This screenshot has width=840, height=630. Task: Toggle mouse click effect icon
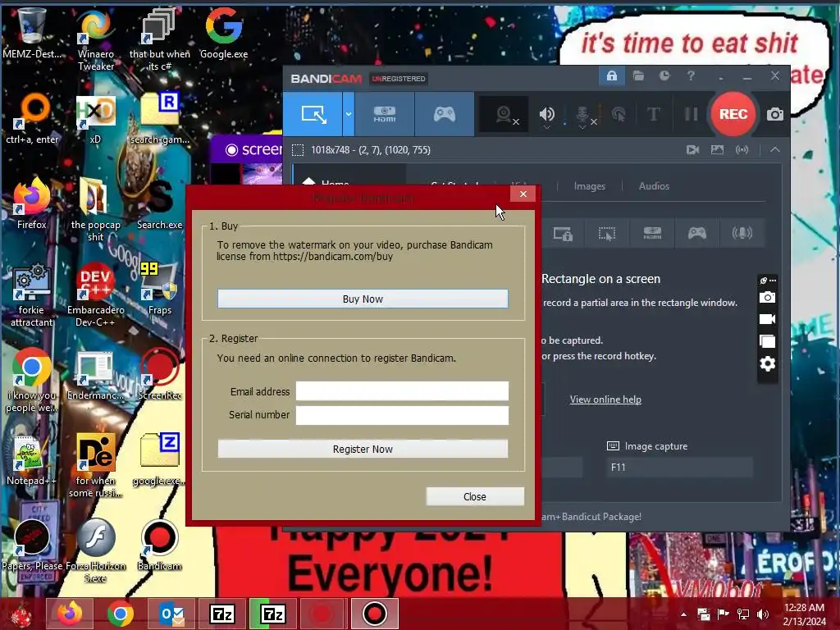[619, 114]
